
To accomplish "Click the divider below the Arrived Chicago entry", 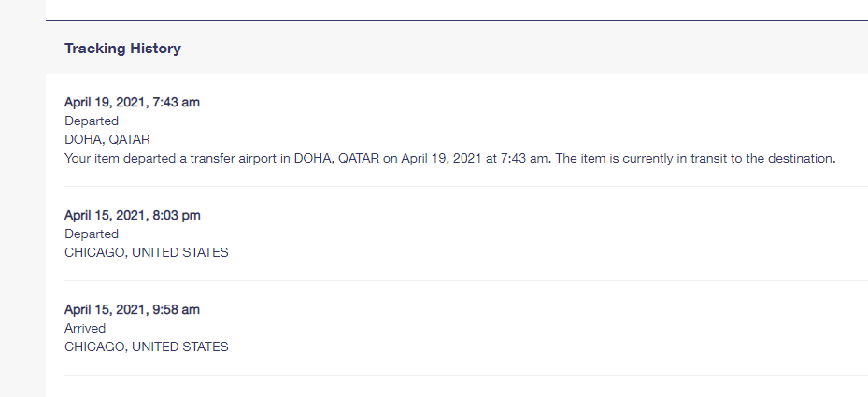I will [466, 375].
